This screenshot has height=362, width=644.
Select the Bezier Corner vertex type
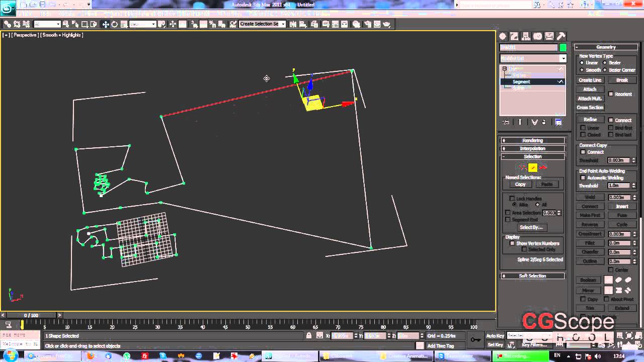point(605,70)
